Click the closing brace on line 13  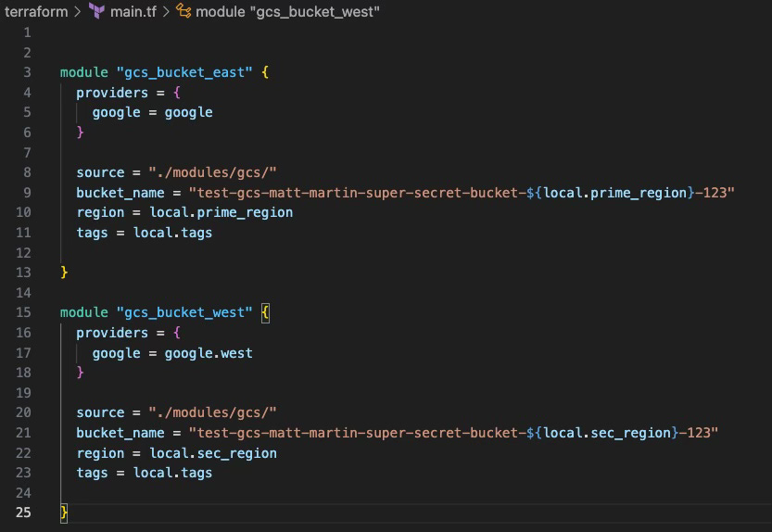point(64,272)
